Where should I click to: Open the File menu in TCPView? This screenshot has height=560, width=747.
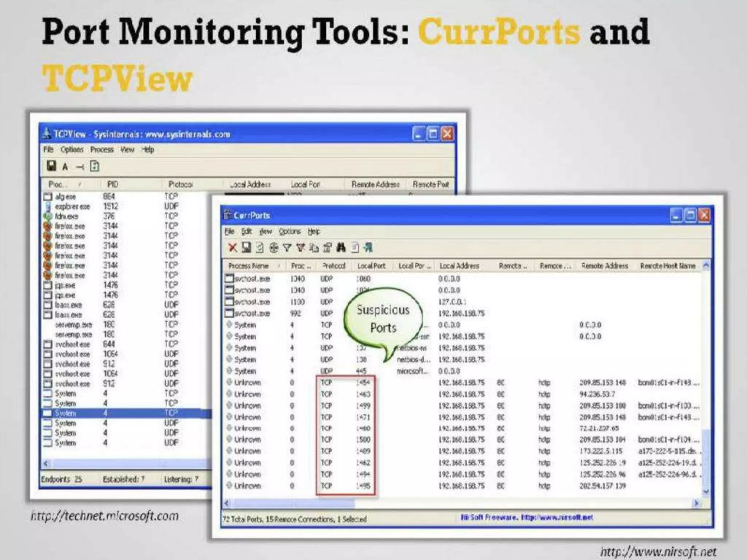pos(49,149)
